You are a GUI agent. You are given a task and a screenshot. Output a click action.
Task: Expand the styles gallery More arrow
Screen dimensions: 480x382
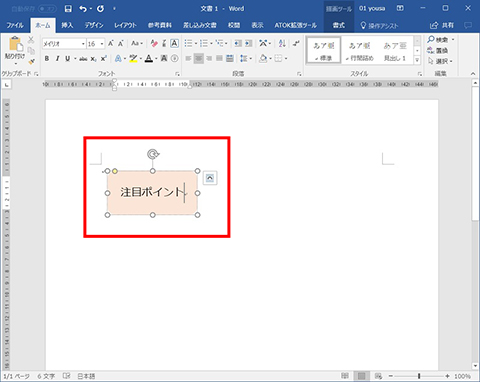point(417,60)
